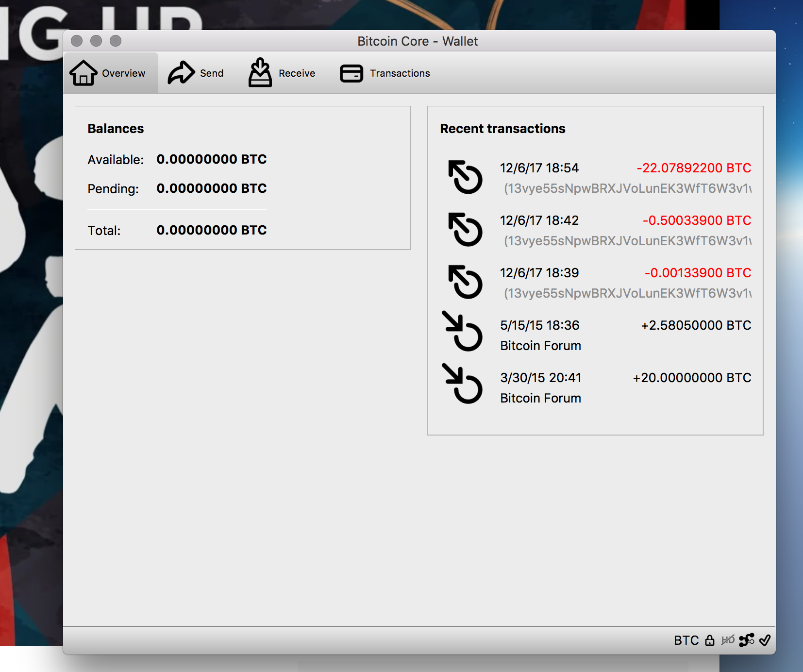Click the Total: label
The image size is (803, 672).
click(x=104, y=231)
